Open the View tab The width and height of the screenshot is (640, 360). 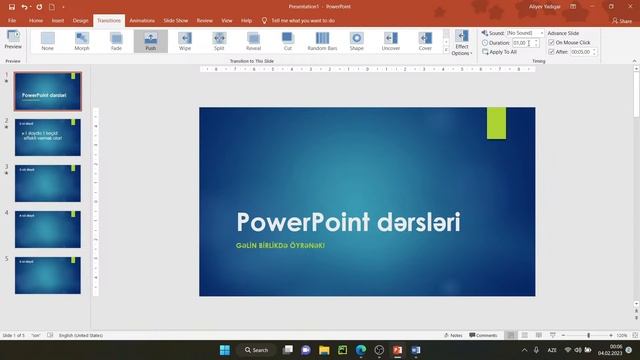[227, 20]
